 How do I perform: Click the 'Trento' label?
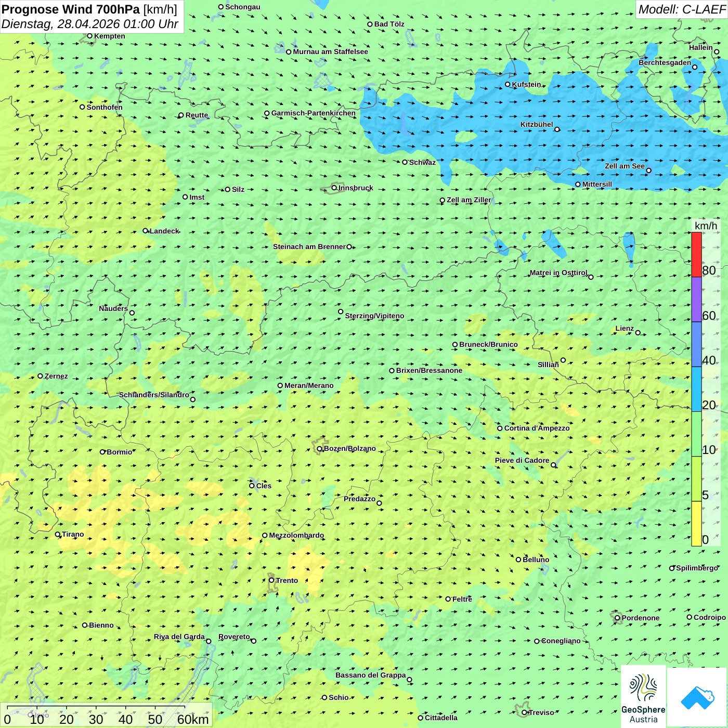pyautogui.click(x=287, y=580)
